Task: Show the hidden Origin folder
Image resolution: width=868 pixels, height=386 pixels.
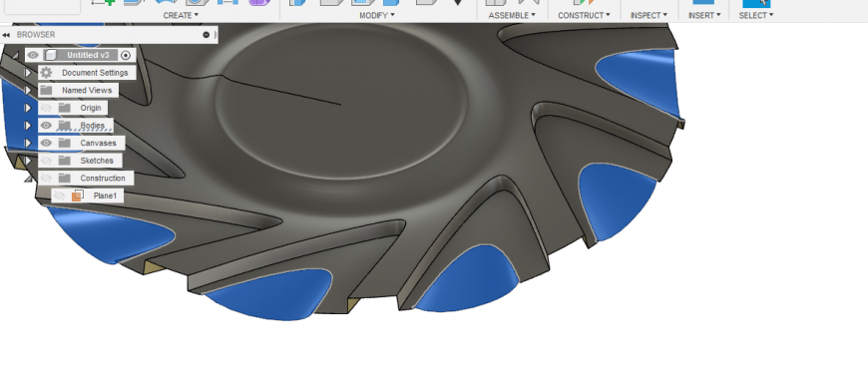Action: click(x=47, y=108)
